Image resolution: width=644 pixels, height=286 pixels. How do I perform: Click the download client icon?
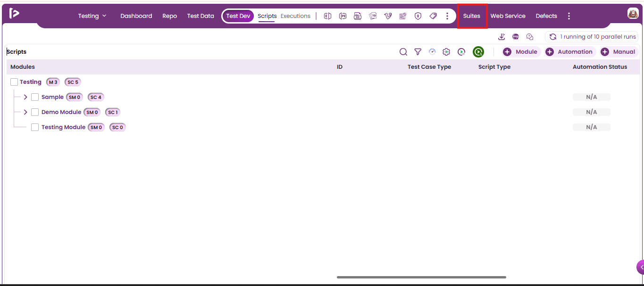click(x=502, y=37)
